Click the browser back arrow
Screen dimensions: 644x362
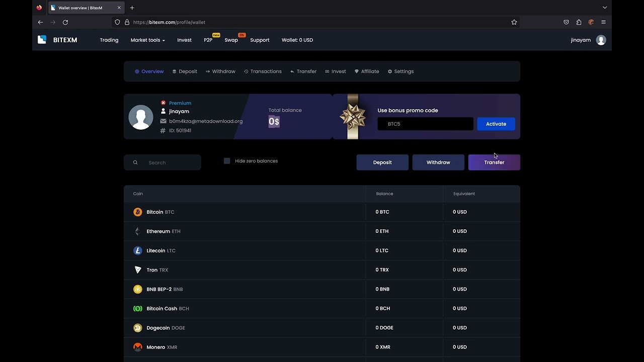click(x=40, y=22)
